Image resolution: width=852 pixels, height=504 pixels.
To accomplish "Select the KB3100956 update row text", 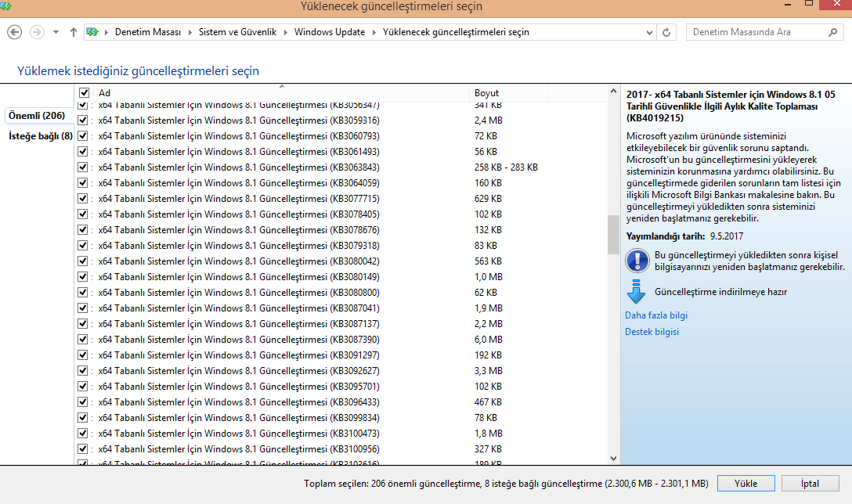I will pyautogui.click(x=239, y=448).
